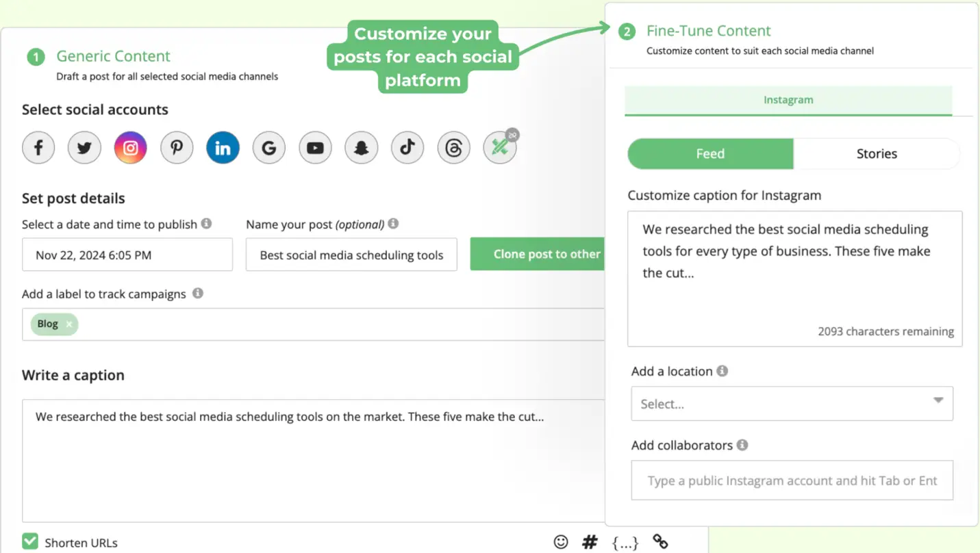View the Fine-Tune Content section header

tap(709, 31)
